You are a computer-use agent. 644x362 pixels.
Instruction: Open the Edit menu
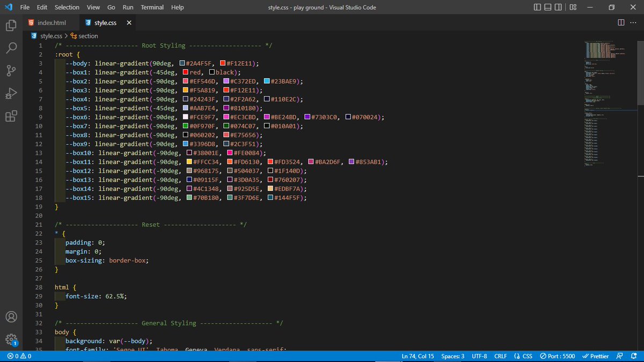[42, 8]
